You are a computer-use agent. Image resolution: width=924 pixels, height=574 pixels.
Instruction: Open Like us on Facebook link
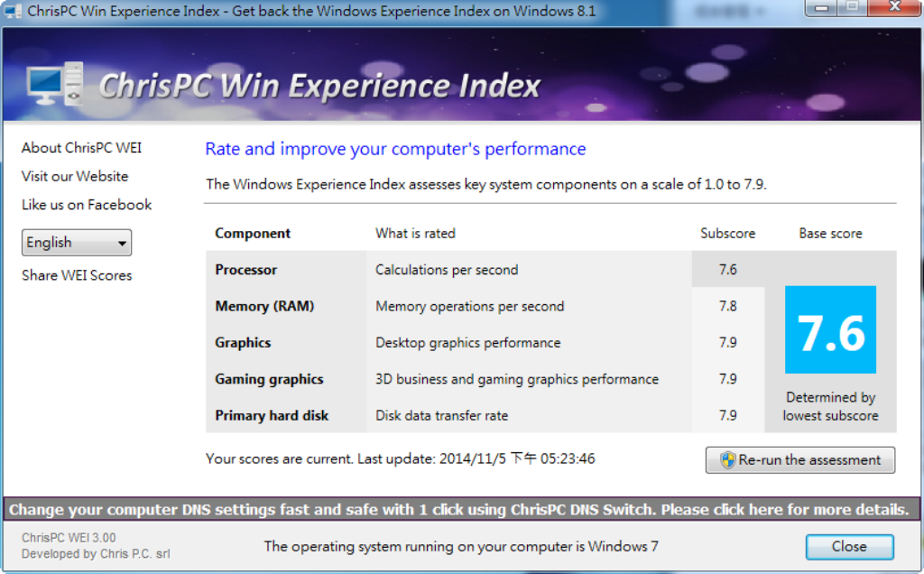pos(87,205)
